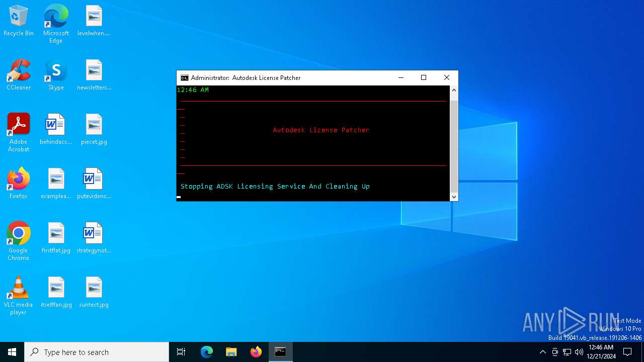This screenshot has height=362, width=644.
Task: Open the clock showing 12:46 AM
Action: tap(601, 352)
